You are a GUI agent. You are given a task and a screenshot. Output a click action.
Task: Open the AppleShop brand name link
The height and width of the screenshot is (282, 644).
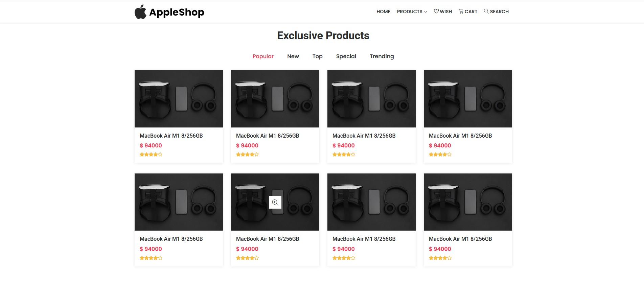(177, 12)
